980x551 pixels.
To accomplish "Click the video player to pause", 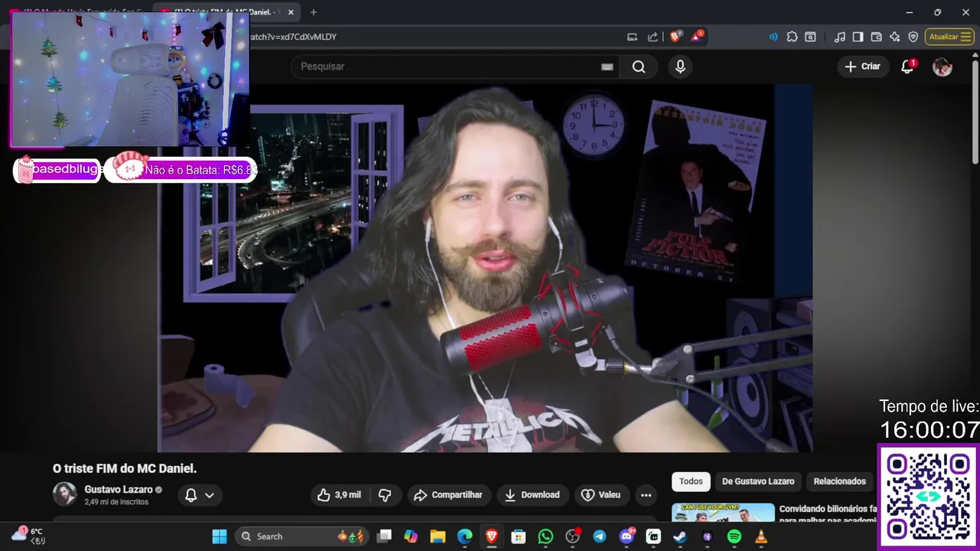I will (x=485, y=268).
